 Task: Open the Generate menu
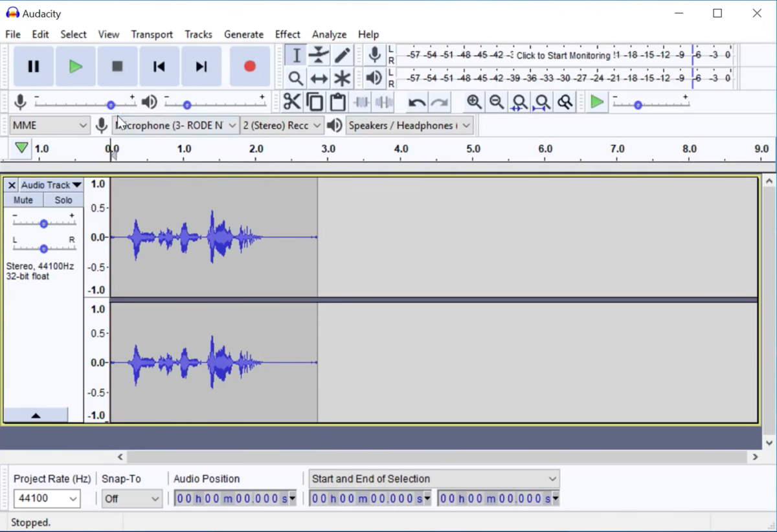244,34
